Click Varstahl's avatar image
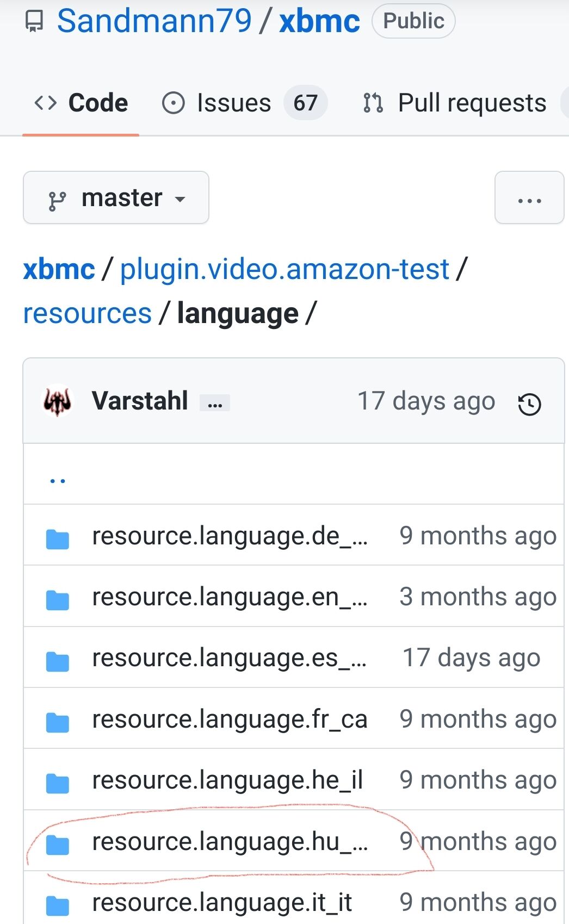The height and width of the screenshot is (924, 569). click(x=57, y=401)
